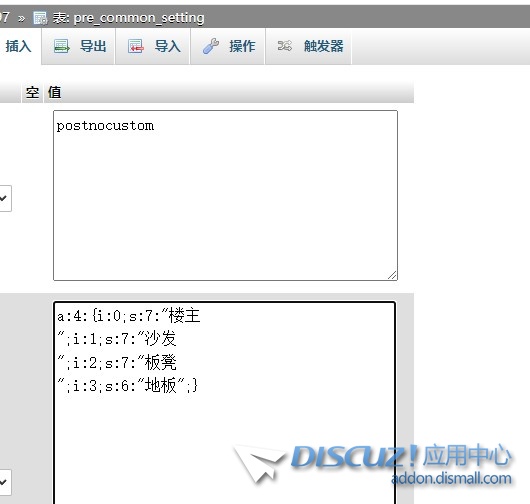Click the line containing 沙发
This screenshot has height=504, width=530.
coord(117,339)
